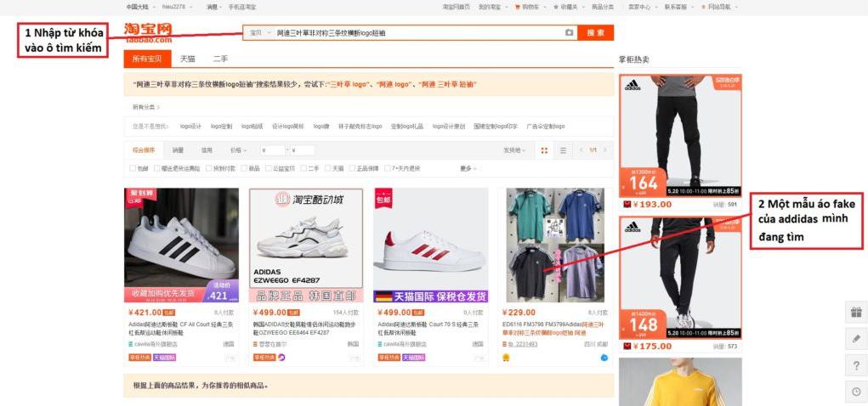Tick the 天猫 filter checkbox

click(328, 168)
